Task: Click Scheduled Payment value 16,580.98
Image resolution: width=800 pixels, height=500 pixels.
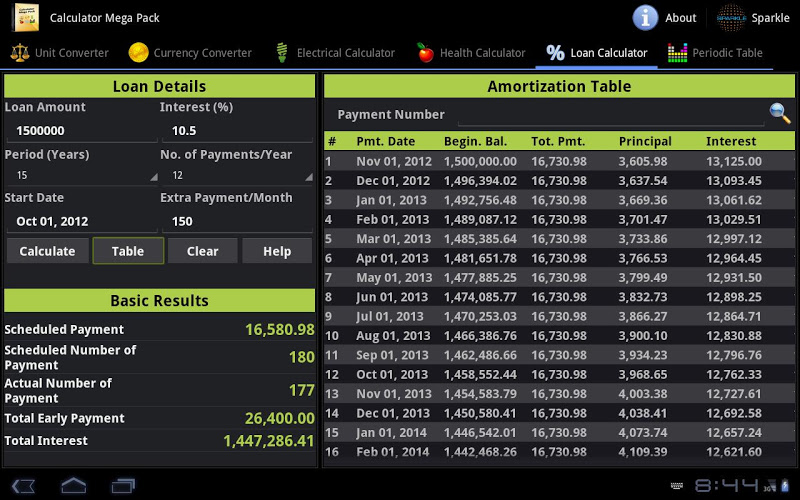Action: click(280, 330)
